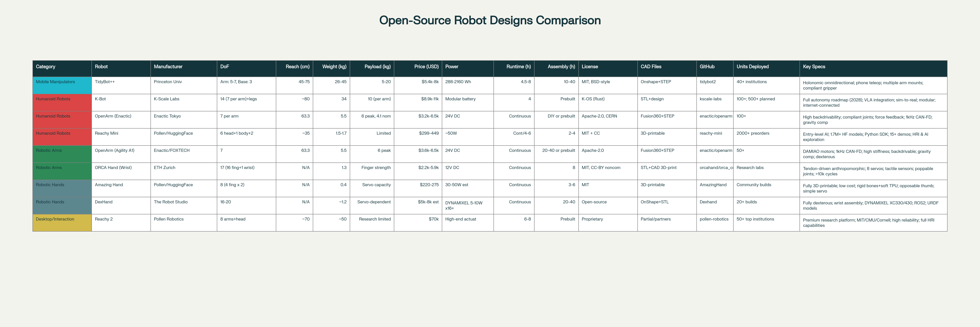Select the DoF column header
This screenshot has width=980, height=327.
coord(224,66)
